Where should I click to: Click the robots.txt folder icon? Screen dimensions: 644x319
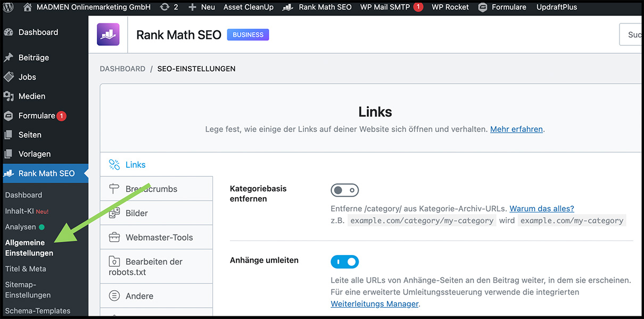[x=114, y=261]
